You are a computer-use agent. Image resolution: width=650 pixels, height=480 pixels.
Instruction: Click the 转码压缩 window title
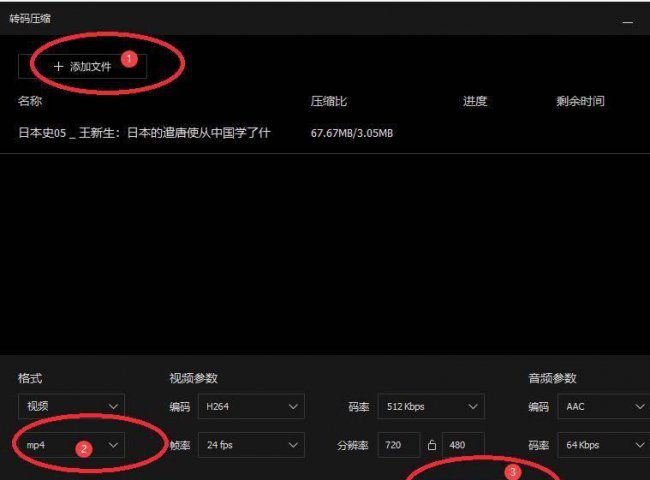pos(30,19)
